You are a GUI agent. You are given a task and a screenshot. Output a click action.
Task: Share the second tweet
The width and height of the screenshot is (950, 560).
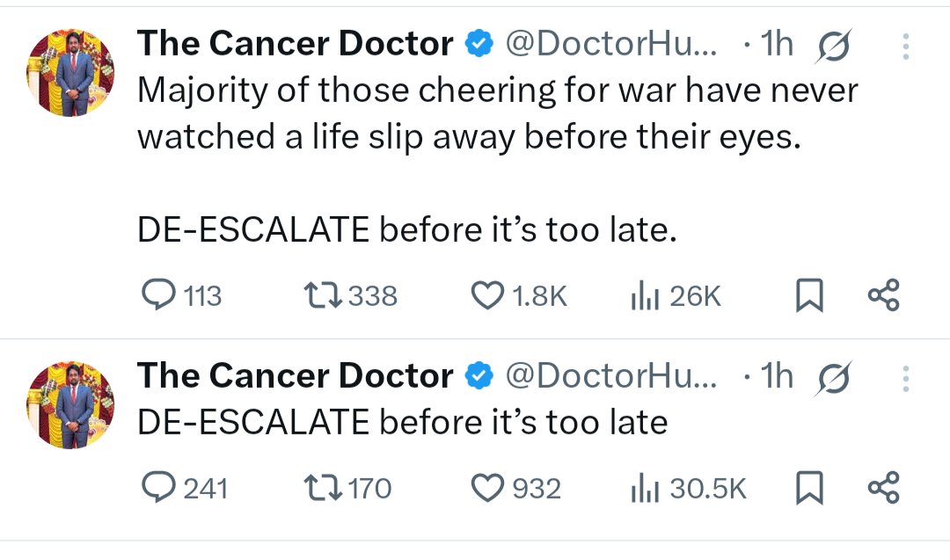(x=884, y=487)
